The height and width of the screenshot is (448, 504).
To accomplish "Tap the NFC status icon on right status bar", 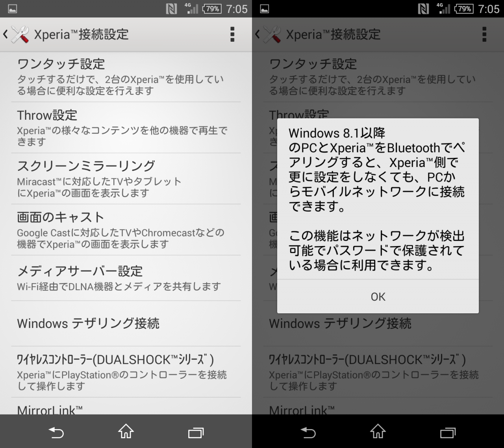I will pos(423,9).
